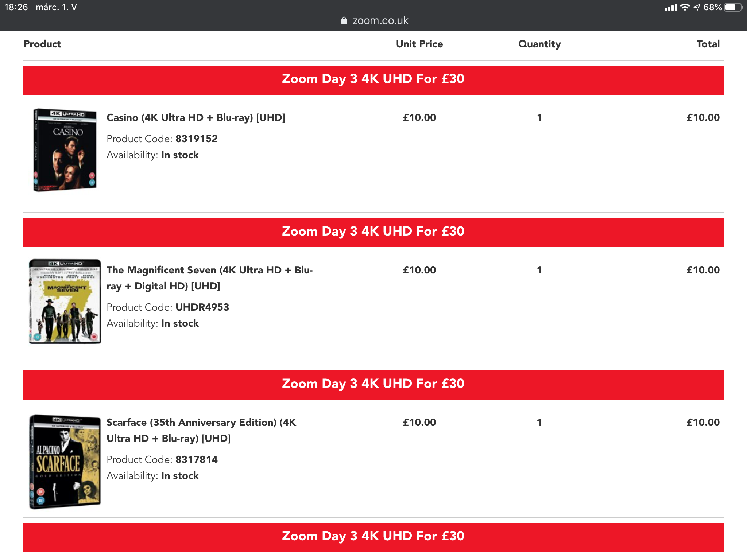Tap the battery icon in status bar
This screenshot has height=560, width=747.
click(734, 7)
